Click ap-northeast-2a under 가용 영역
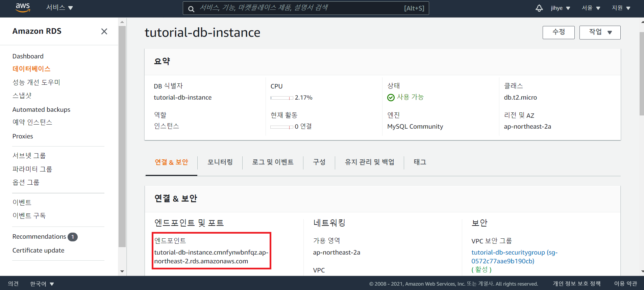 click(x=337, y=253)
